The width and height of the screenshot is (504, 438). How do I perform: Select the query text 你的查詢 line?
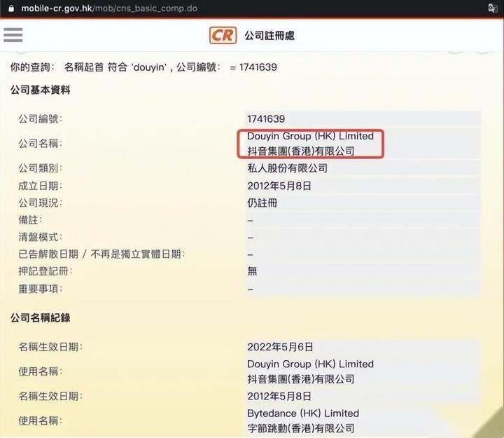(x=143, y=67)
